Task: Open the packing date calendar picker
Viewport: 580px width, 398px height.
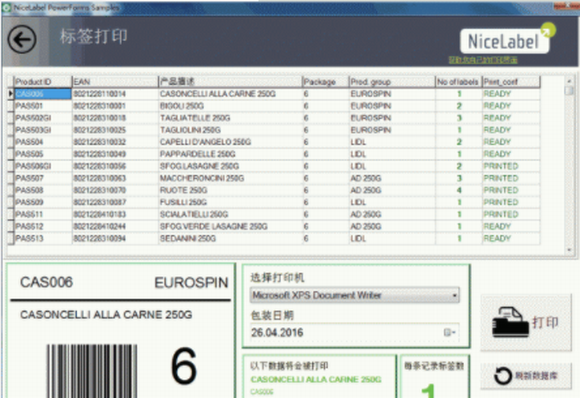Action: pos(449,332)
